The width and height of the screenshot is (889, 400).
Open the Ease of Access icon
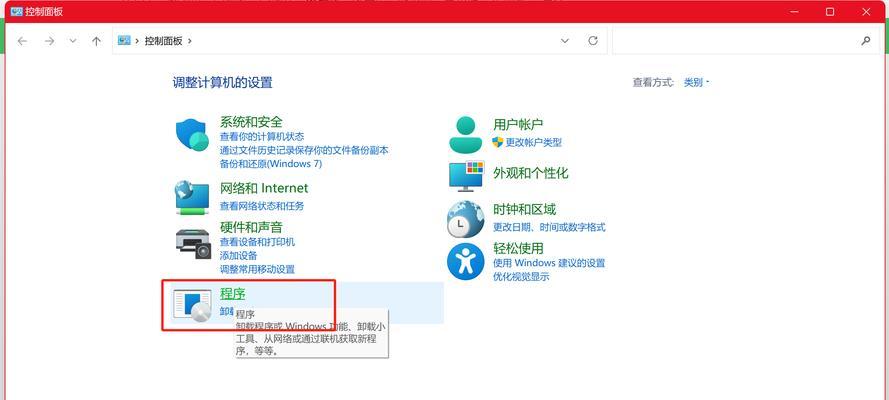465,261
